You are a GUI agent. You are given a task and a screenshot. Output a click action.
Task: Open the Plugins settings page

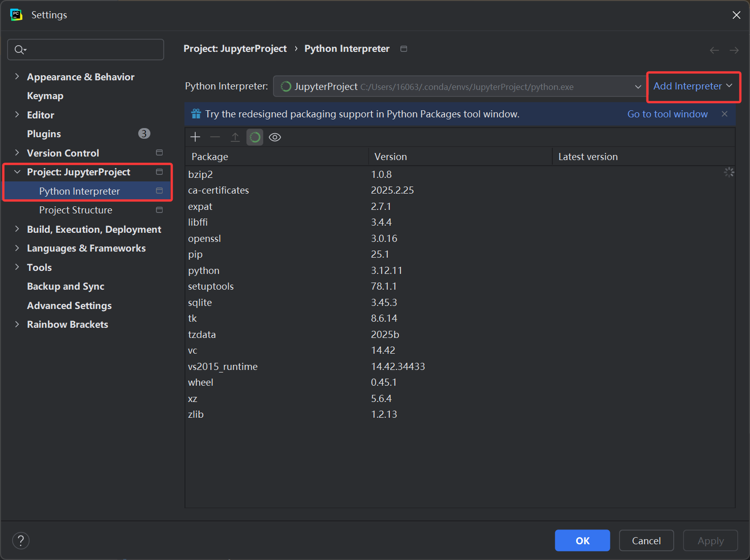[x=44, y=134]
